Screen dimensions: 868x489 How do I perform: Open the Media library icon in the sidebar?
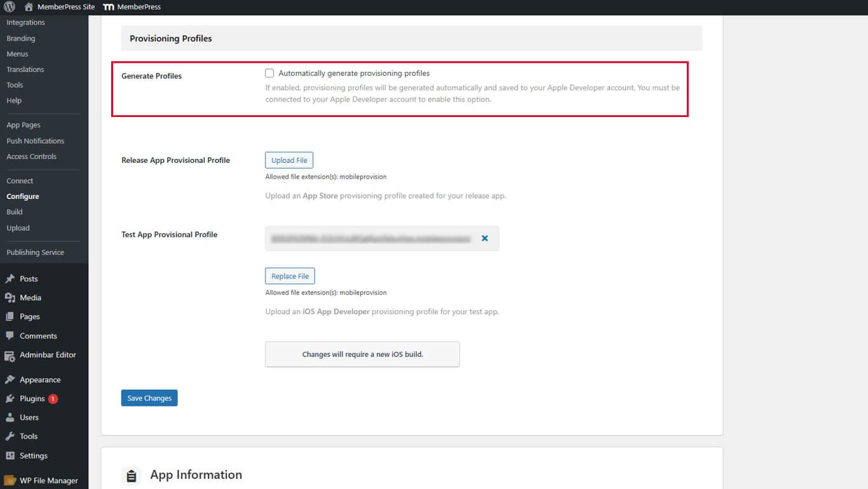[11, 297]
